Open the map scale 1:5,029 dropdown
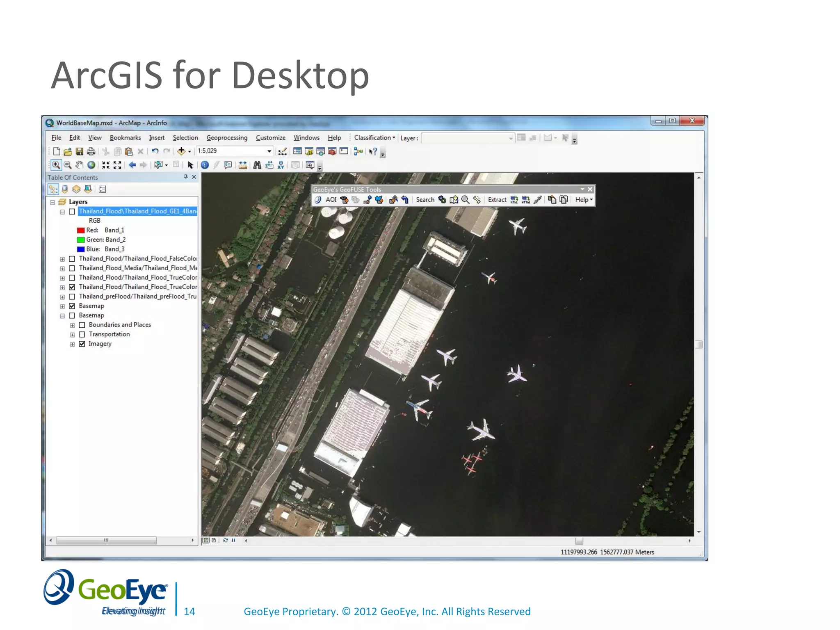 pos(269,151)
